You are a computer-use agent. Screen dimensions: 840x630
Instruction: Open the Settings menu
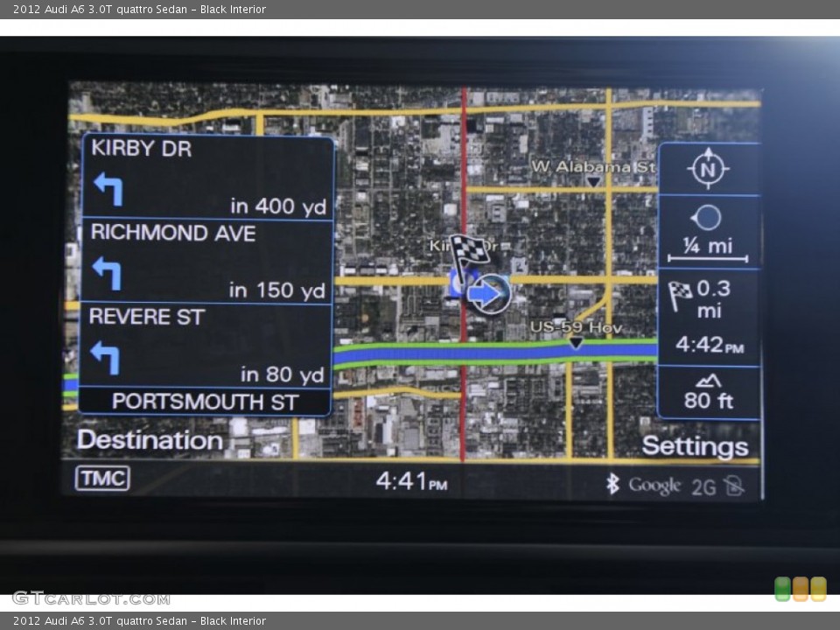coord(695,446)
